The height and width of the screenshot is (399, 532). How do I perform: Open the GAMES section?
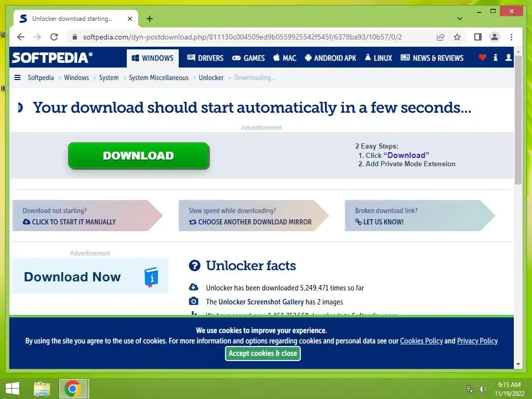[248, 58]
